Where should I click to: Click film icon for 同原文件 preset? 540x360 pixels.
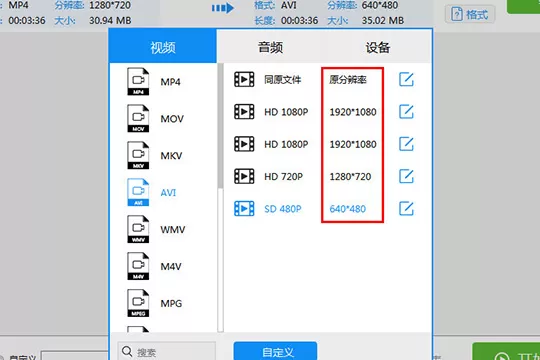point(244,80)
